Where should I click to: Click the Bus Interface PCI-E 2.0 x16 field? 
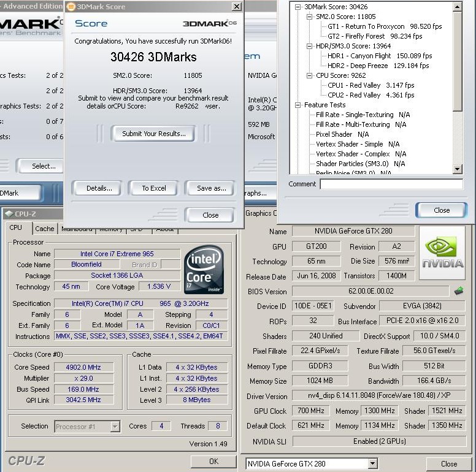click(422, 321)
